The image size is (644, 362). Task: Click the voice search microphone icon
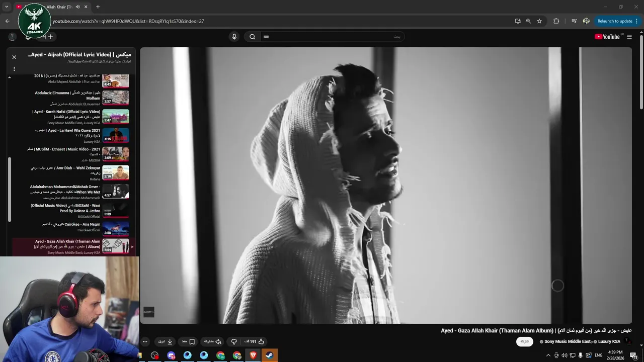[x=234, y=37]
